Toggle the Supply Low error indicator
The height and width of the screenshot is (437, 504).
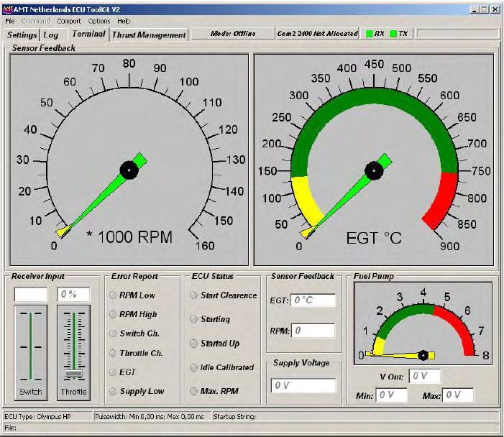(113, 391)
